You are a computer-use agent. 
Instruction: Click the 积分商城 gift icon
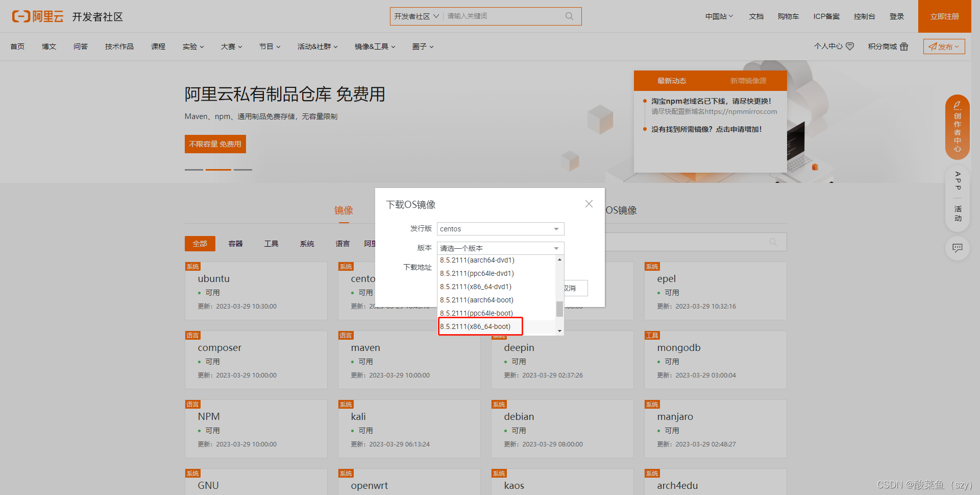(904, 46)
